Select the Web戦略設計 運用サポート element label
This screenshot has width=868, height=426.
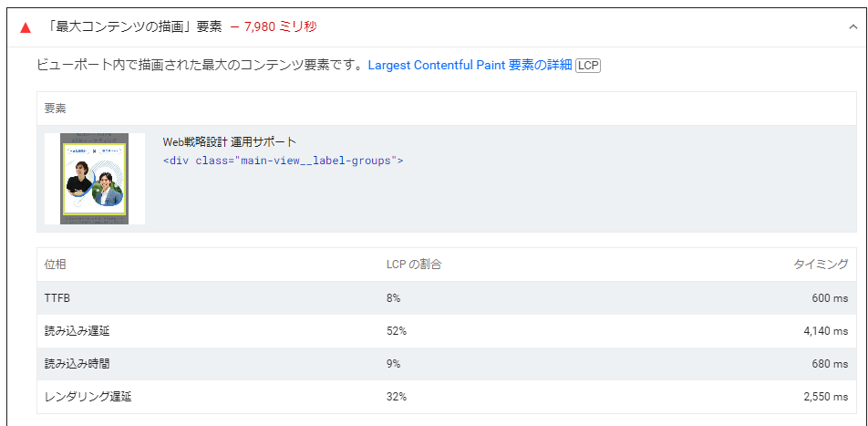(229, 141)
